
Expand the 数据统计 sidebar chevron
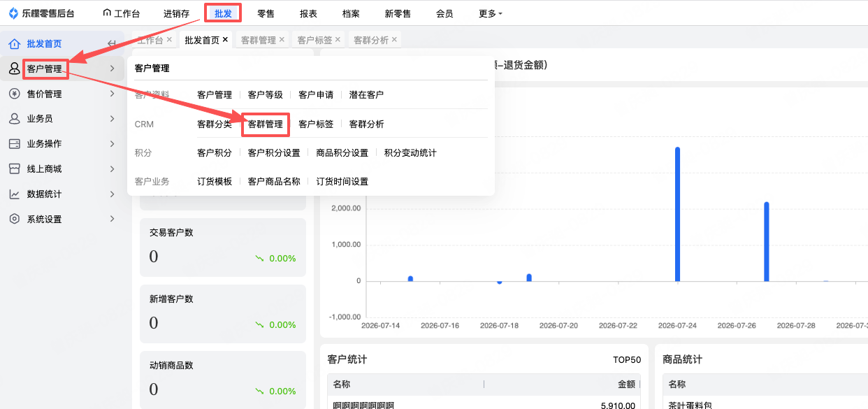click(112, 194)
